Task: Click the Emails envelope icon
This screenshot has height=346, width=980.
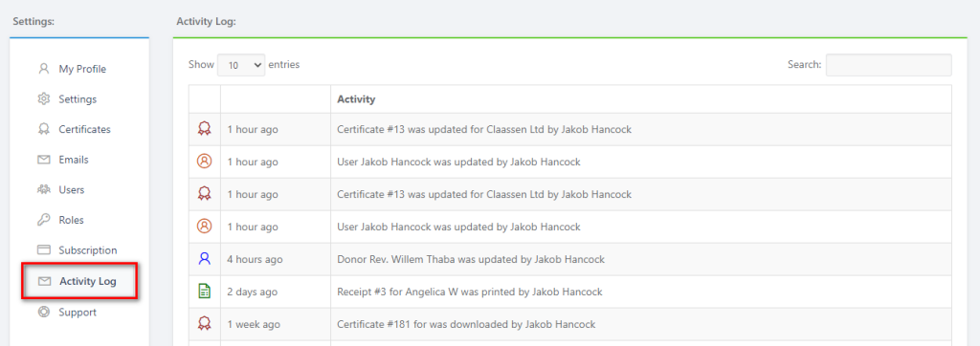Action: (x=43, y=160)
